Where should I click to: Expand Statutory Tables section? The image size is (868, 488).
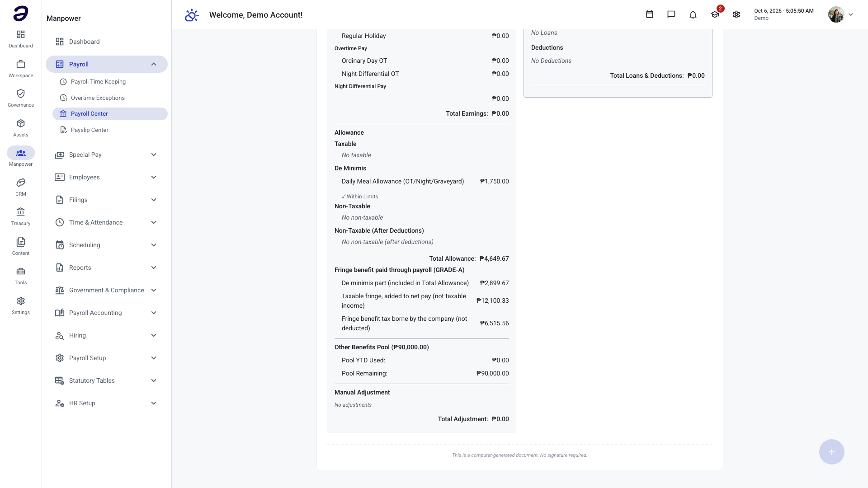pyautogui.click(x=107, y=380)
